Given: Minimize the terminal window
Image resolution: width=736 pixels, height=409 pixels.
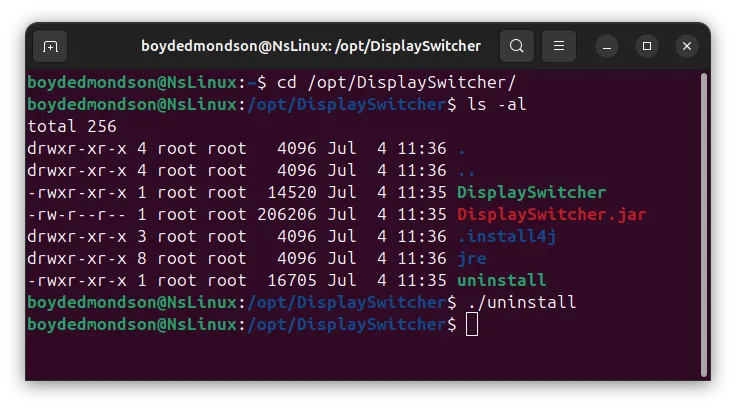Looking at the screenshot, I should (x=607, y=46).
